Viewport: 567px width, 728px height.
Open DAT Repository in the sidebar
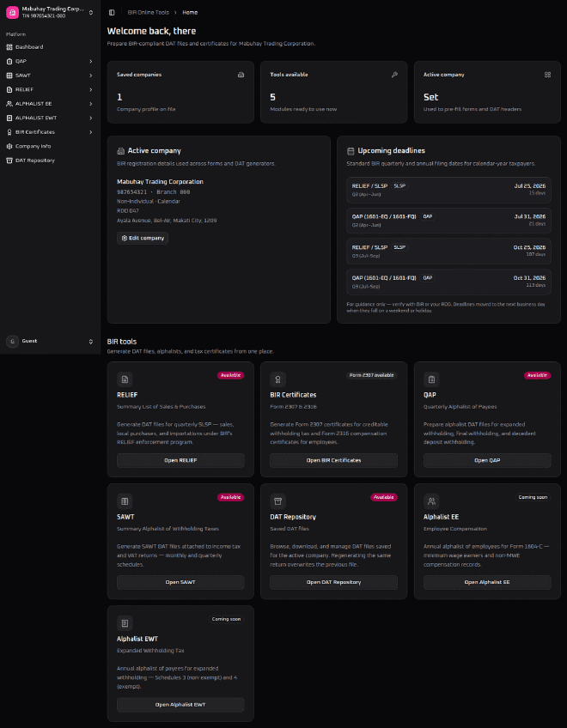(x=50, y=161)
